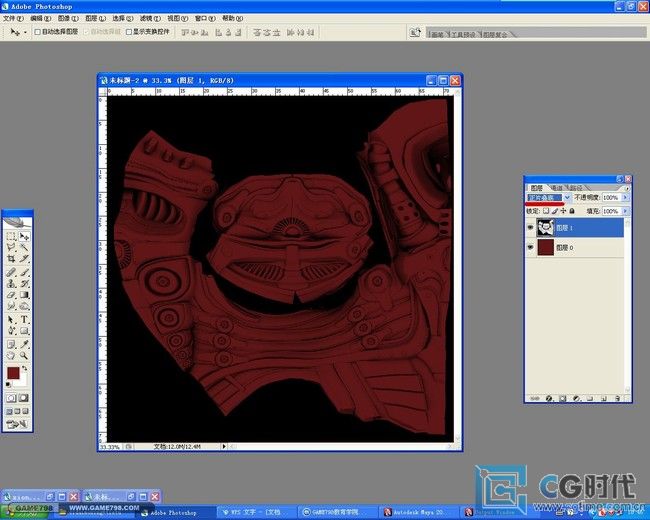The width and height of the screenshot is (650, 520).
Task: Select the 图层 0 layer thumbnail
Action: [x=548, y=247]
